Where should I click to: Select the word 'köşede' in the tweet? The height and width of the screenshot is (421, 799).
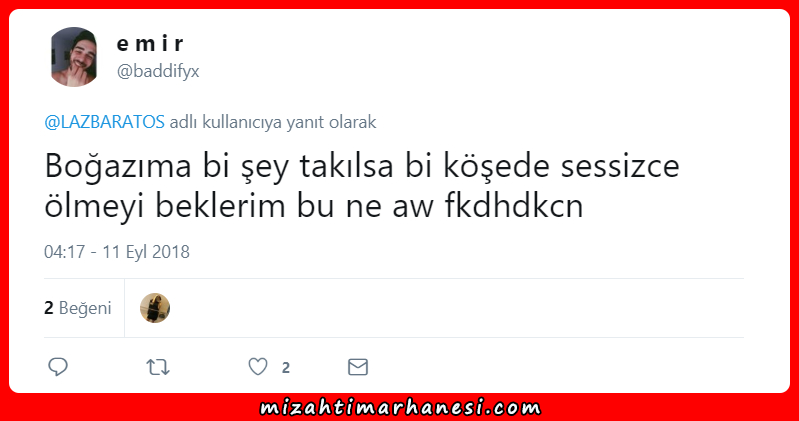[496, 166]
